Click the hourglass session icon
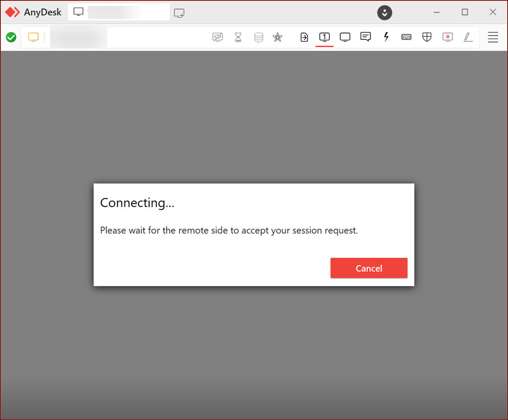 [238, 37]
